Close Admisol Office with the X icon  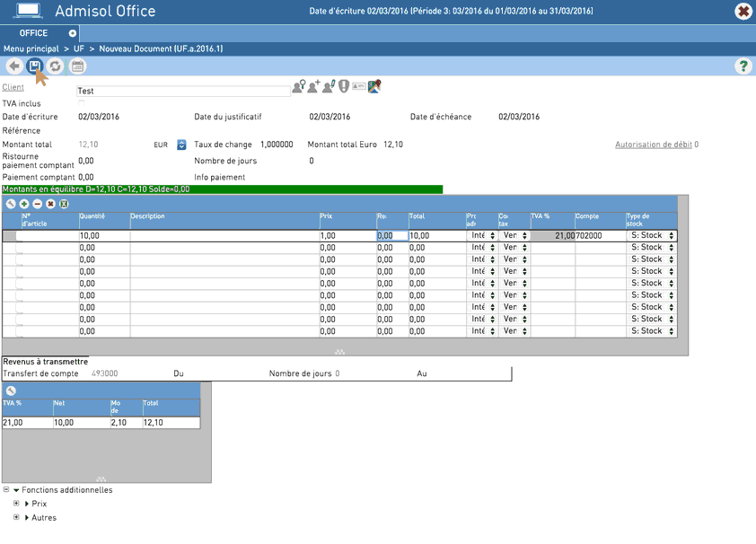pos(743,11)
